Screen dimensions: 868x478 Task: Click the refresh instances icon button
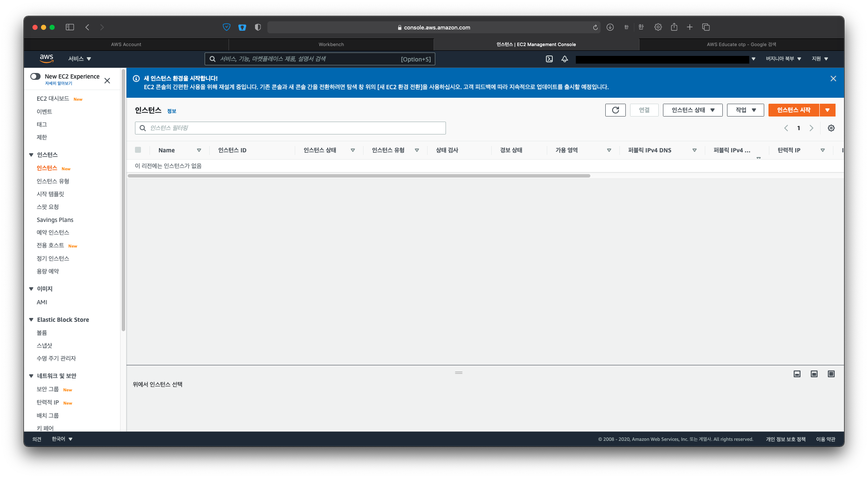(615, 110)
